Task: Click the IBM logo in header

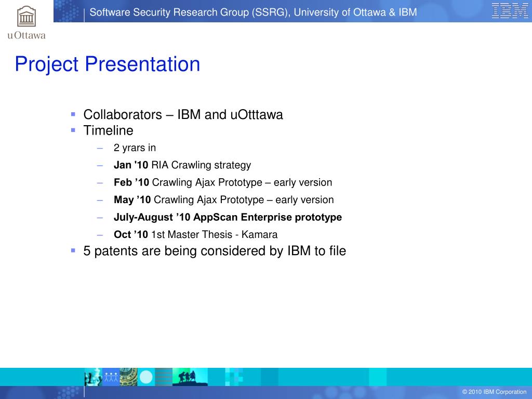Action: [510, 10]
